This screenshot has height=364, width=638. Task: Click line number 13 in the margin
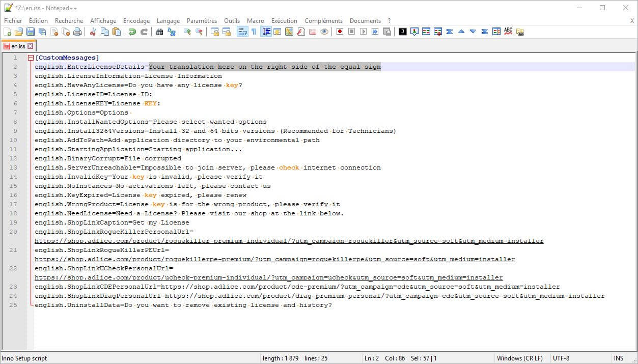coord(14,167)
